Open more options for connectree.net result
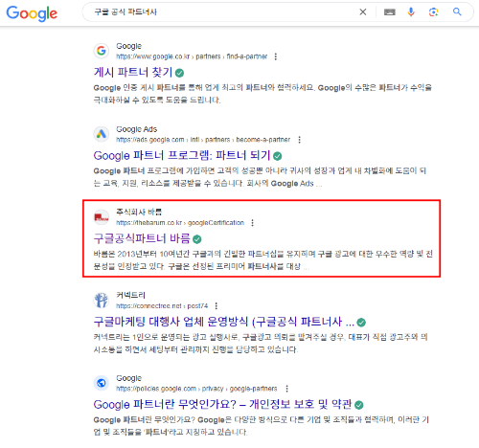 tap(217, 306)
